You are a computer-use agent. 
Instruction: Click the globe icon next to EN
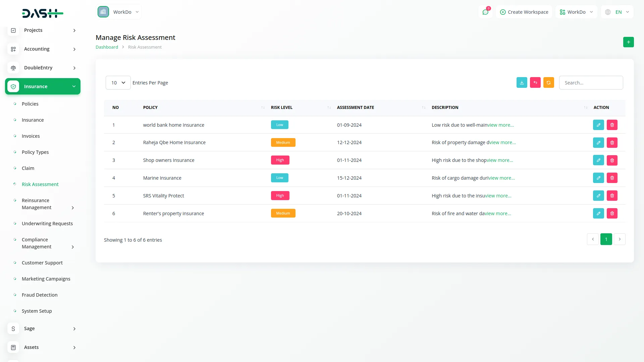click(607, 12)
